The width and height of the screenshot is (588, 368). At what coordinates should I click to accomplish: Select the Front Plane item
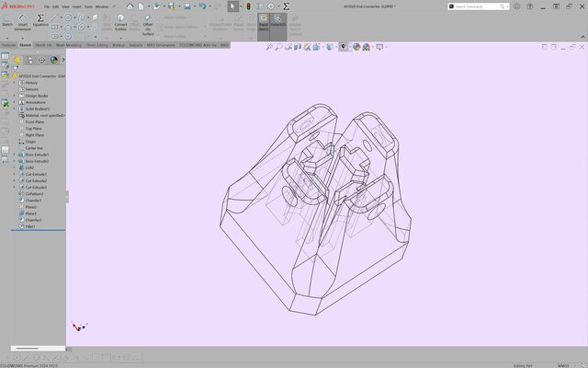click(35, 121)
